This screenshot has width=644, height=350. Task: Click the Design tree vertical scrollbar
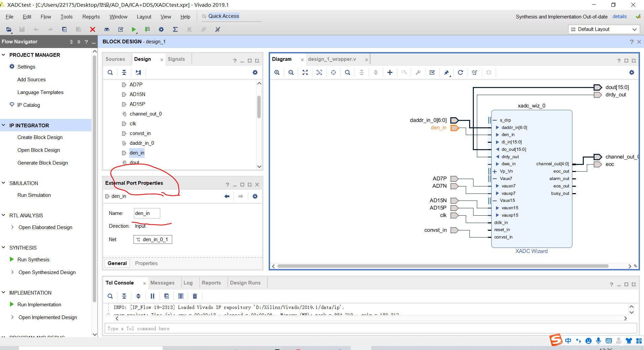pos(259,107)
